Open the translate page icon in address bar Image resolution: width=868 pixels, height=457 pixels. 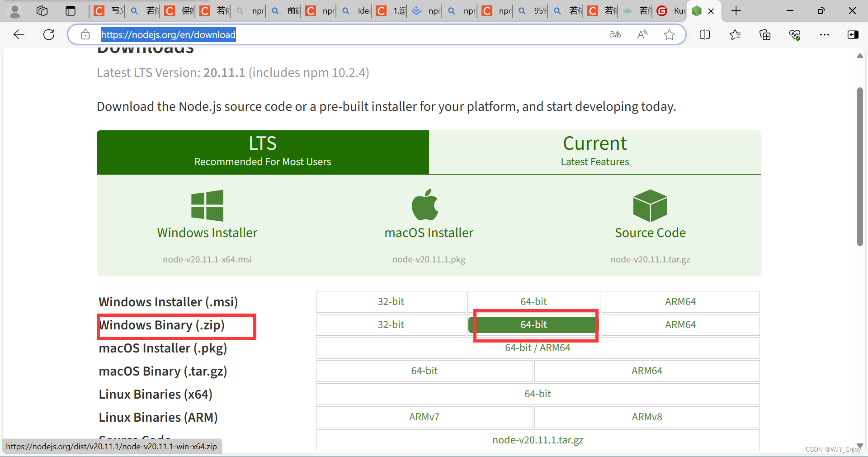pyautogui.click(x=615, y=34)
